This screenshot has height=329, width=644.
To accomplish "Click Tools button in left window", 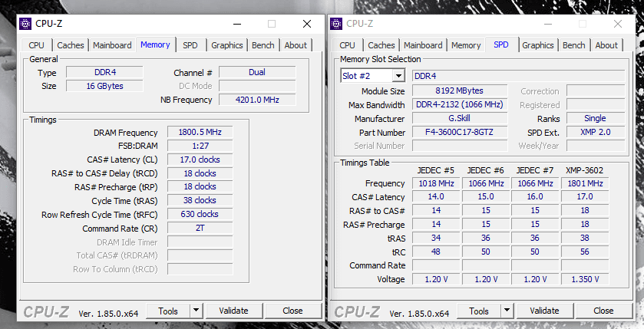I will point(168,311).
